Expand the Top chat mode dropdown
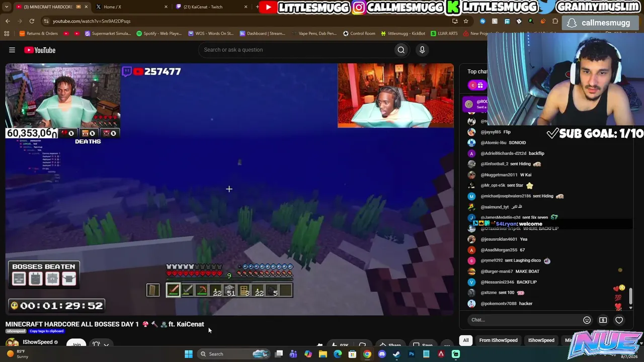 pyautogui.click(x=477, y=71)
